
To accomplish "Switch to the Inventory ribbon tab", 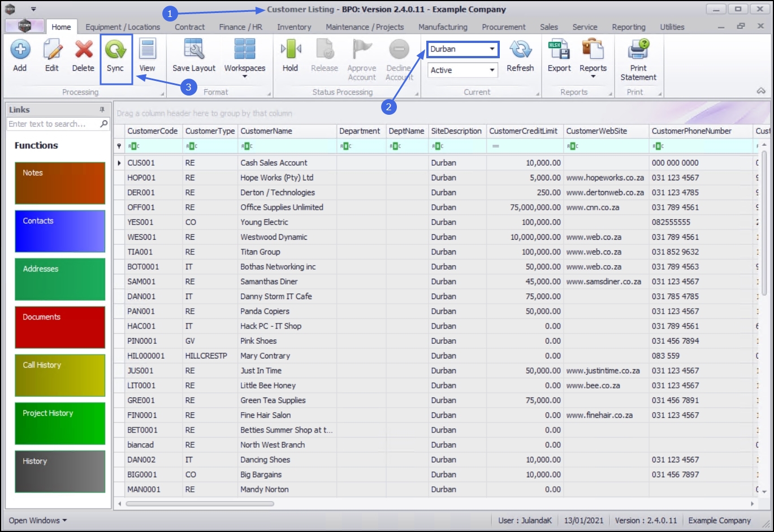I will [294, 27].
